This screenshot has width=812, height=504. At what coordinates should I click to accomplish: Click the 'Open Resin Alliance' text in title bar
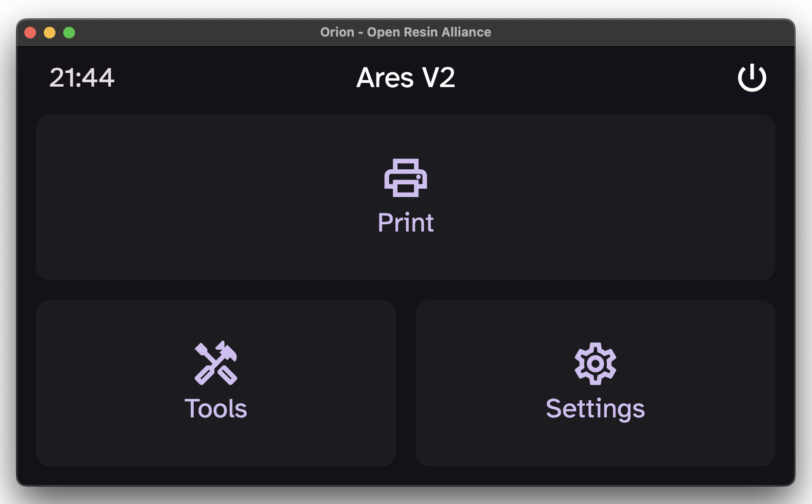429,32
